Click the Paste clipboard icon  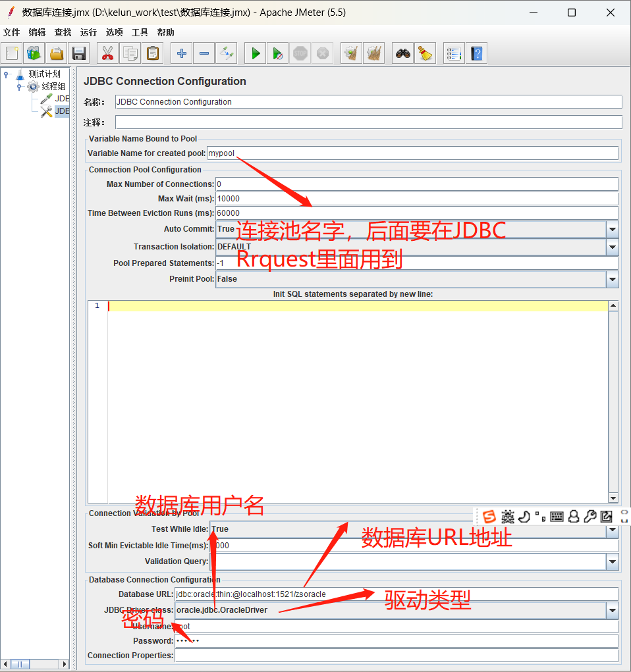click(153, 53)
